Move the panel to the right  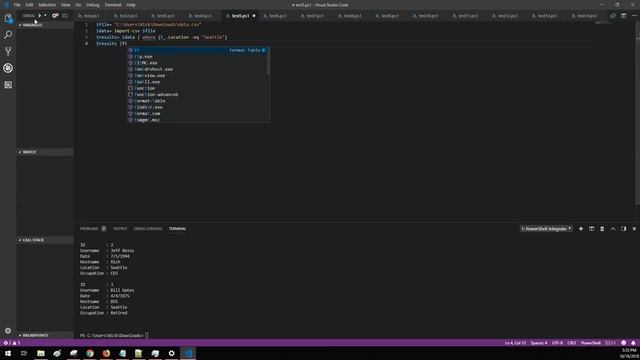pyautogui.click(x=624, y=229)
